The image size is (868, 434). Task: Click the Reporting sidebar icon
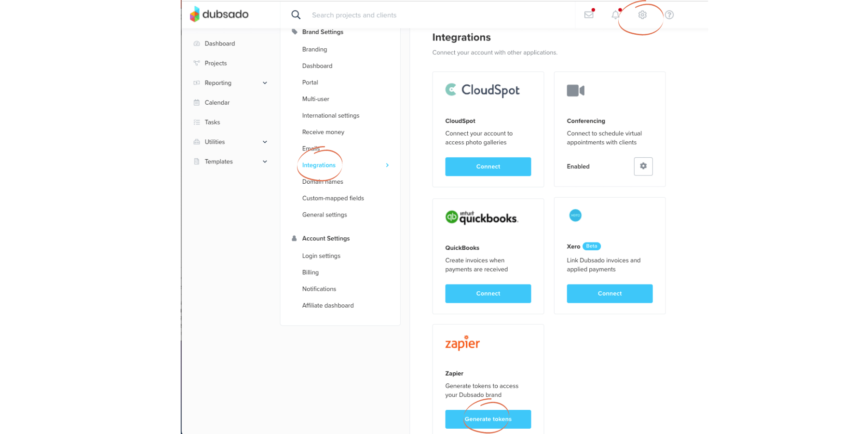tap(197, 83)
